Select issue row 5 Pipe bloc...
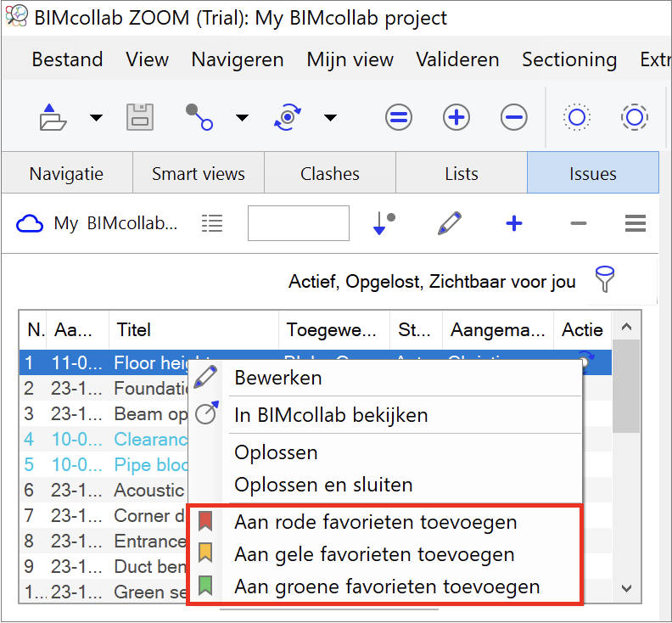672x623 pixels. [x=104, y=464]
